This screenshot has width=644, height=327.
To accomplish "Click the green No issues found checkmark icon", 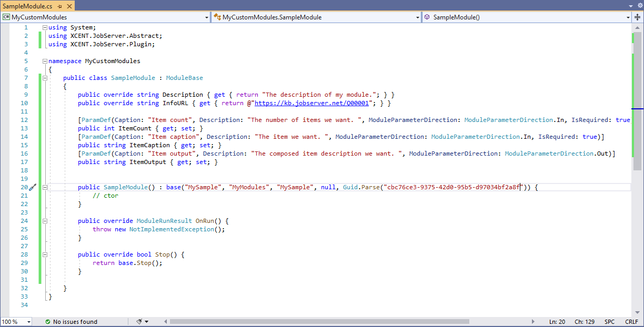I will pyautogui.click(x=47, y=322).
